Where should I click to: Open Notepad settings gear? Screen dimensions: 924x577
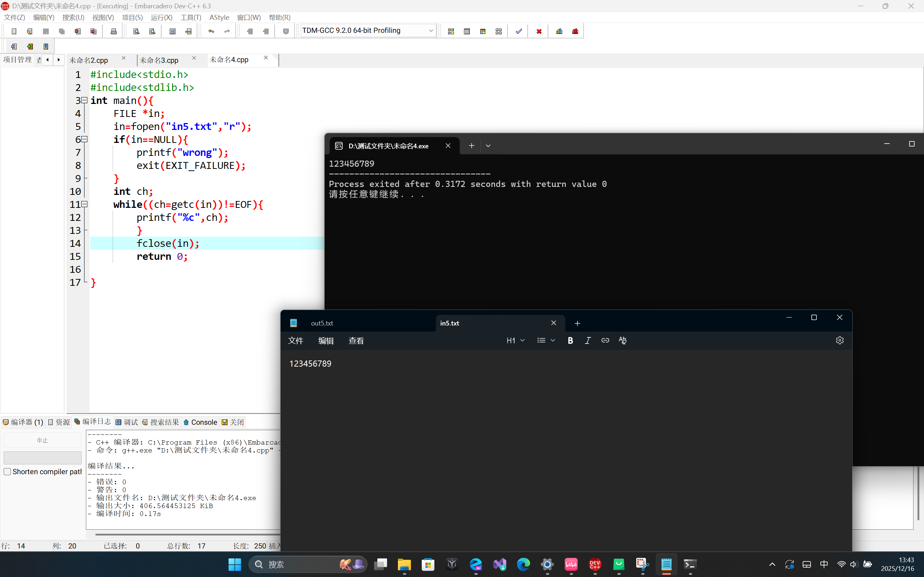pyautogui.click(x=839, y=340)
